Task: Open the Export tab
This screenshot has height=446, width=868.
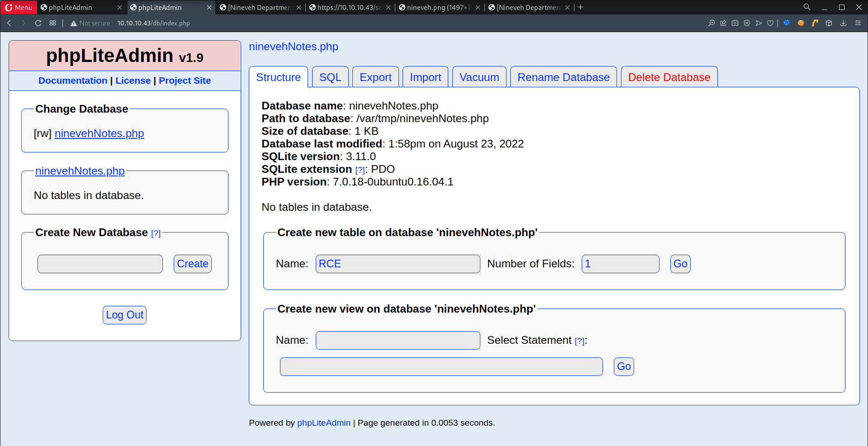Action: click(375, 77)
